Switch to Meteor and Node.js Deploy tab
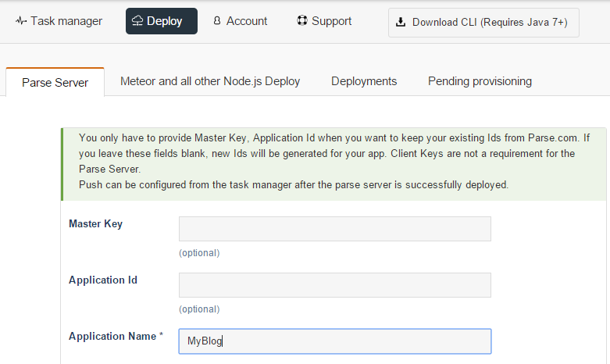 (x=210, y=81)
